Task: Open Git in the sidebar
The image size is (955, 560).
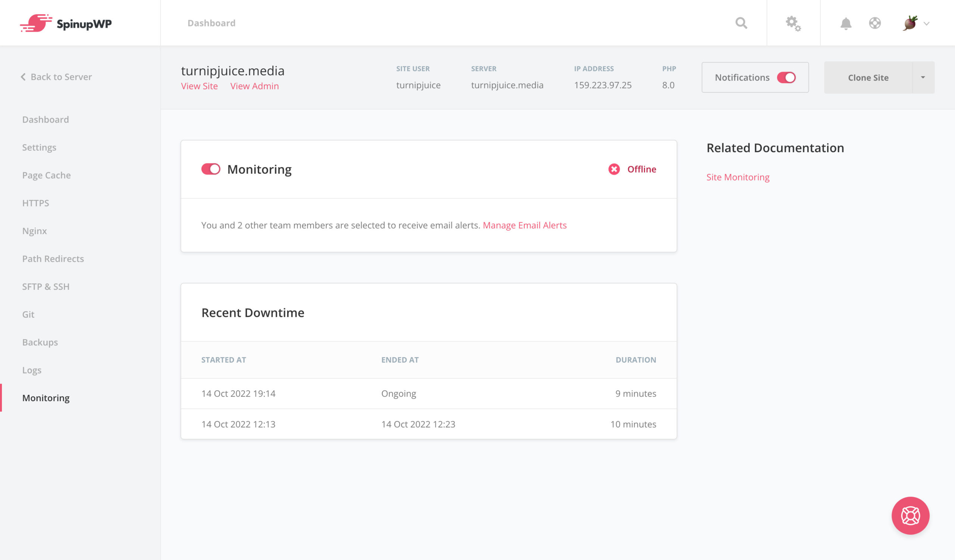Action: (x=28, y=314)
